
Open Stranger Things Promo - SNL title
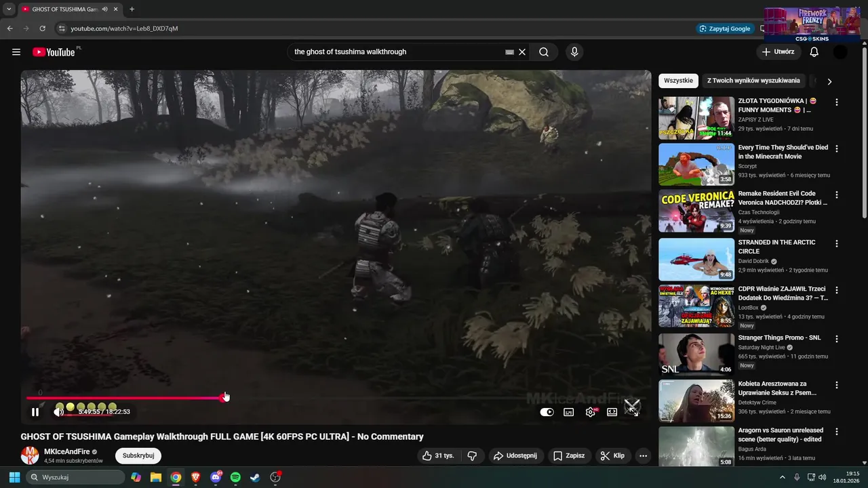pyautogui.click(x=779, y=338)
